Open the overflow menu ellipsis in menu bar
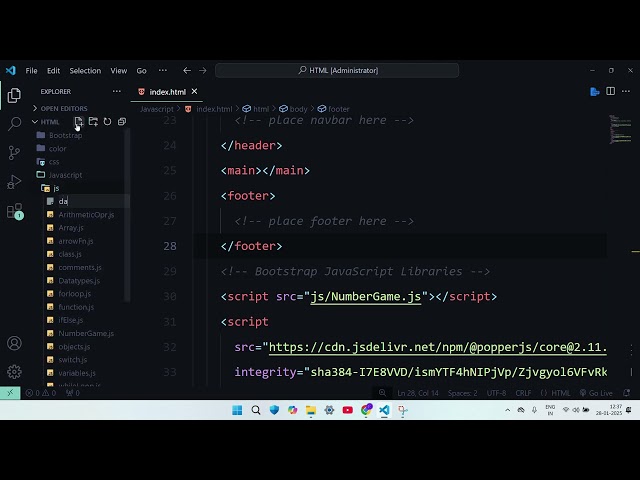 coord(162,70)
